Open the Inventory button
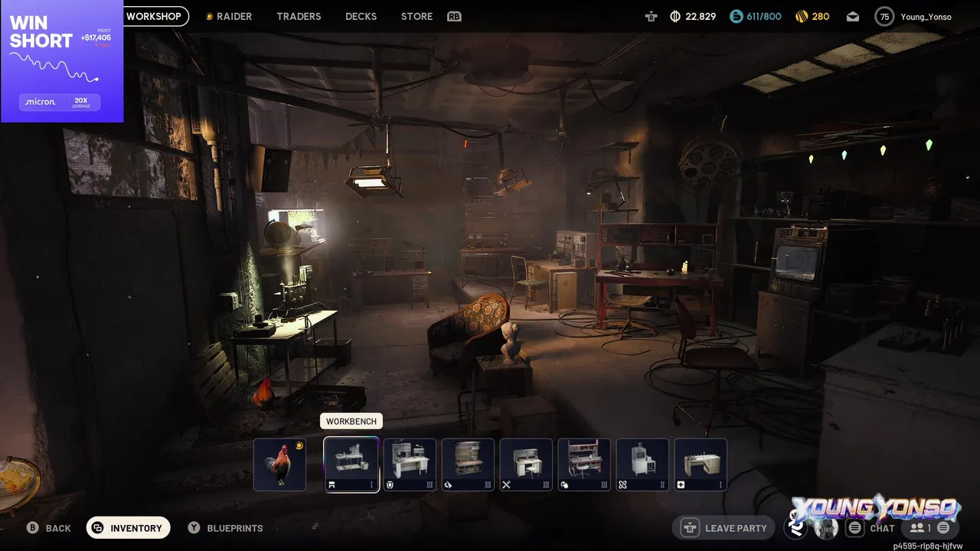 point(129,528)
